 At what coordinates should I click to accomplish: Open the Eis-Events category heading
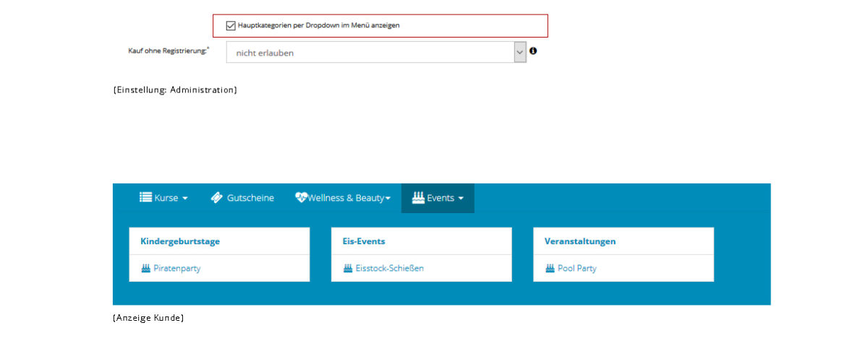click(364, 241)
